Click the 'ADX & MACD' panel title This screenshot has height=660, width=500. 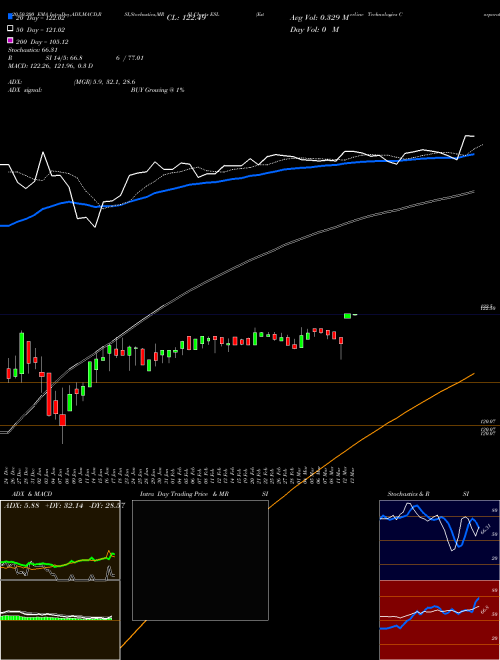coord(32,494)
